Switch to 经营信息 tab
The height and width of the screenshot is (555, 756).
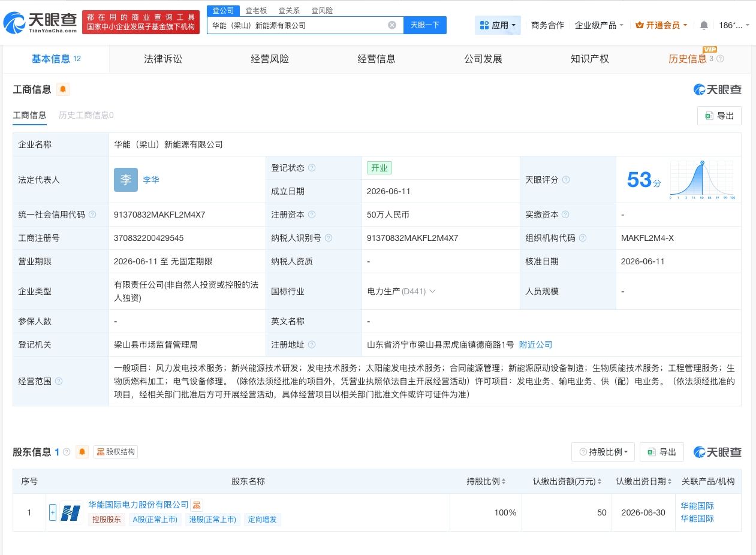coord(377,59)
